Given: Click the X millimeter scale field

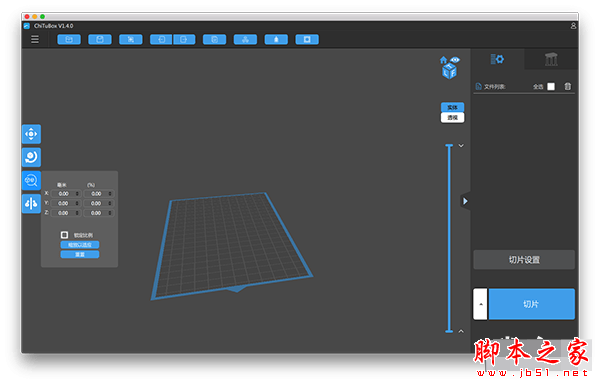Looking at the screenshot, I should point(66,194).
